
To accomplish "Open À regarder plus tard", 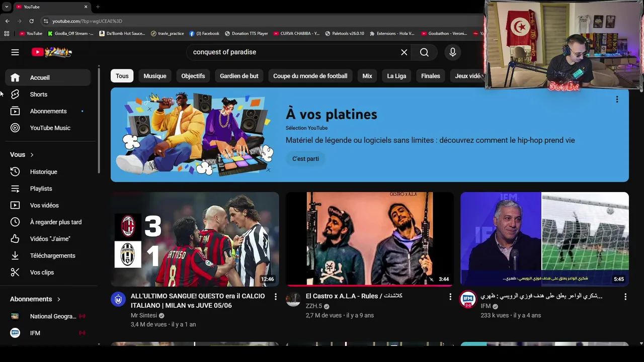I will [x=48, y=222].
